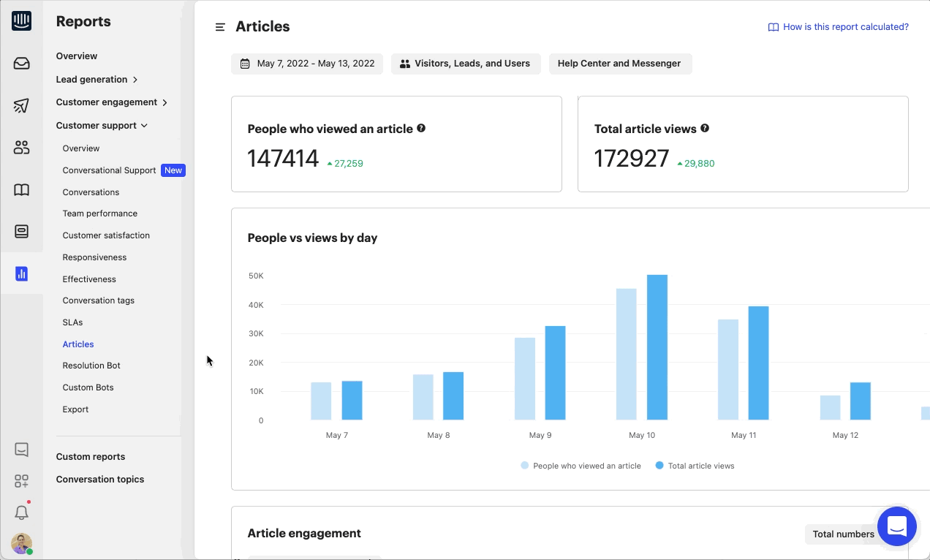
Task: Open the App Store grid-plus icon
Action: 21,481
